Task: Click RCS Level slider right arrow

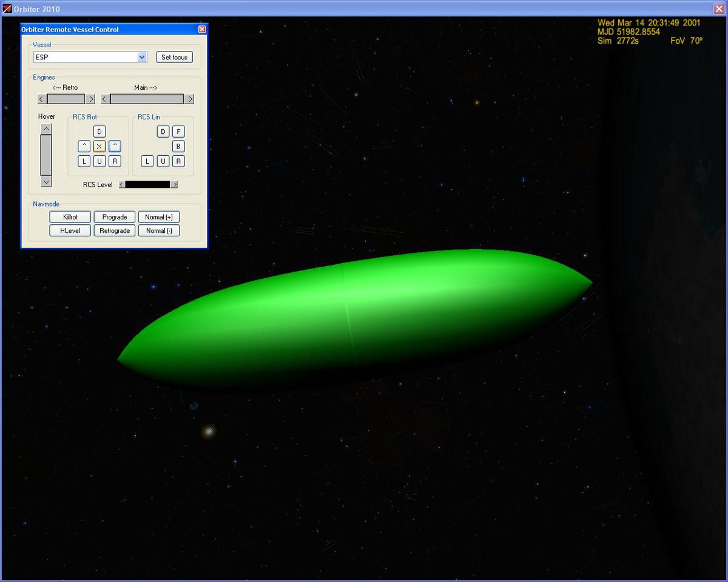Action: tap(175, 184)
